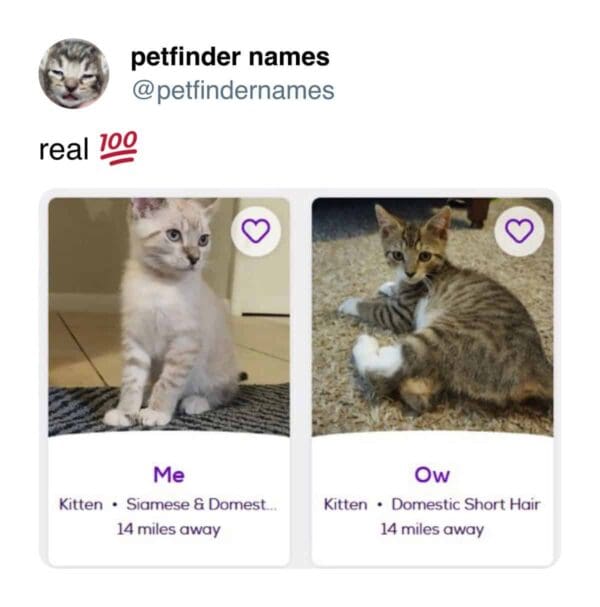The width and height of the screenshot is (600, 607).
Task: Click the tweet text reading real
Action: pyautogui.click(x=64, y=150)
